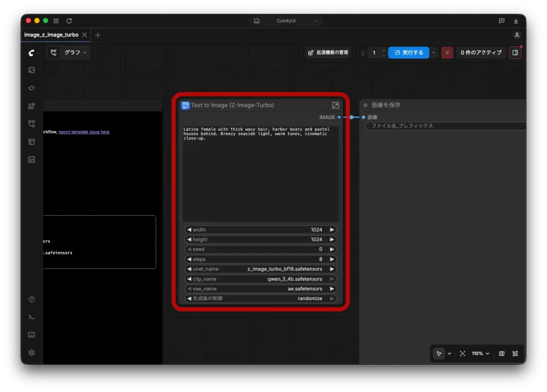Viewport: 547px width, 392px height.
Task: Click the reload icon in title bar
Action: click(69, 21)
